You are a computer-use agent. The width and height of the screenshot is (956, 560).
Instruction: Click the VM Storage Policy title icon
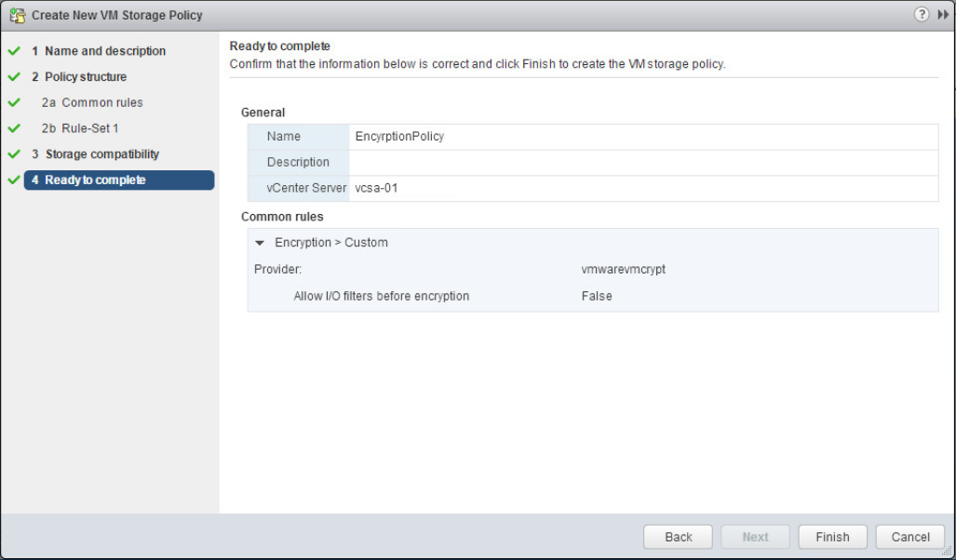[x=17, y=15]
